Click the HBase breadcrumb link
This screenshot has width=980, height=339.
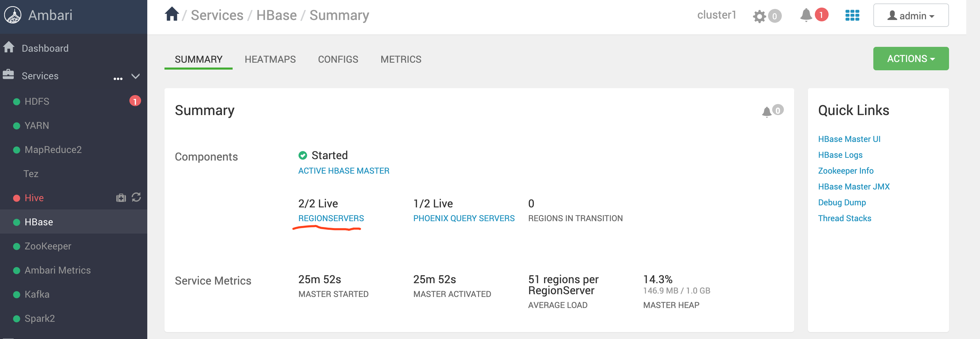coord(276,15)
